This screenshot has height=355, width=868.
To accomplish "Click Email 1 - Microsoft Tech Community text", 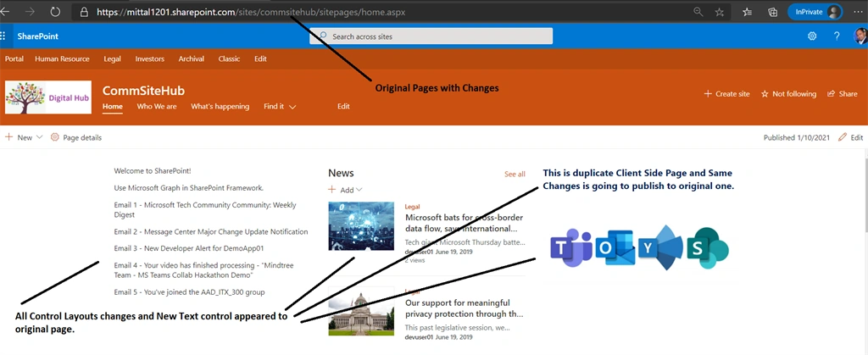I will pyautogui.click(x=205, y=209).
